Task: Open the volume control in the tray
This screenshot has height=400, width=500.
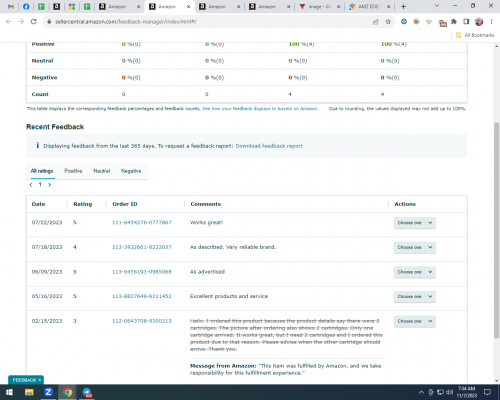Action: (450, 392)
